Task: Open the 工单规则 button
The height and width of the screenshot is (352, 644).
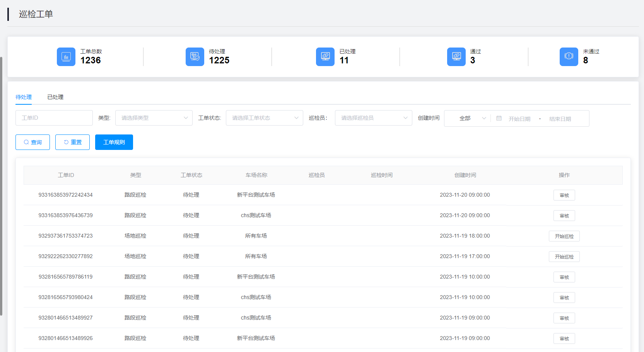Action: (114, 142)
